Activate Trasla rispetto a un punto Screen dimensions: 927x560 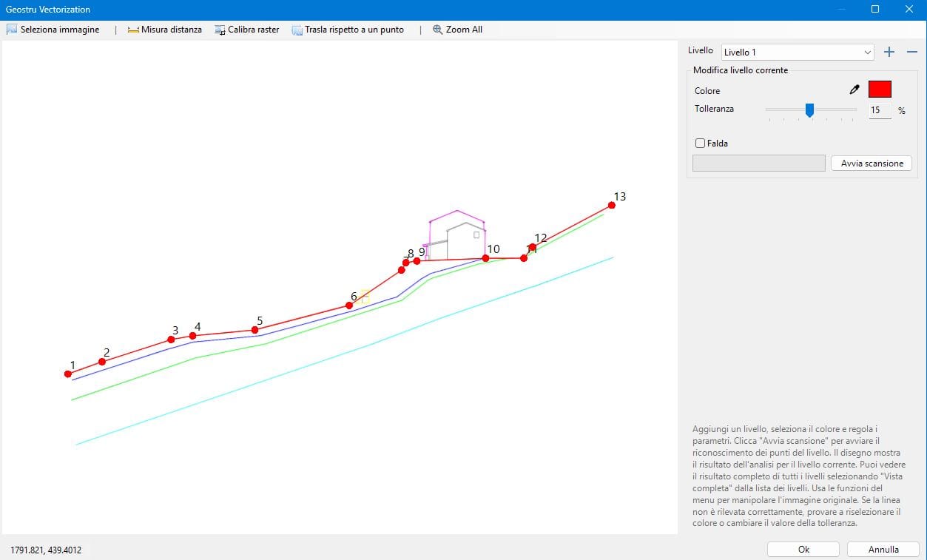pos(297,30)
